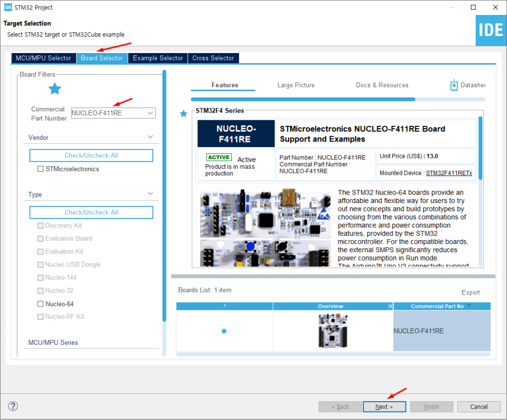Collapse the Type filter section
This screenshot has height=420, width=507.
coord(151,194)
